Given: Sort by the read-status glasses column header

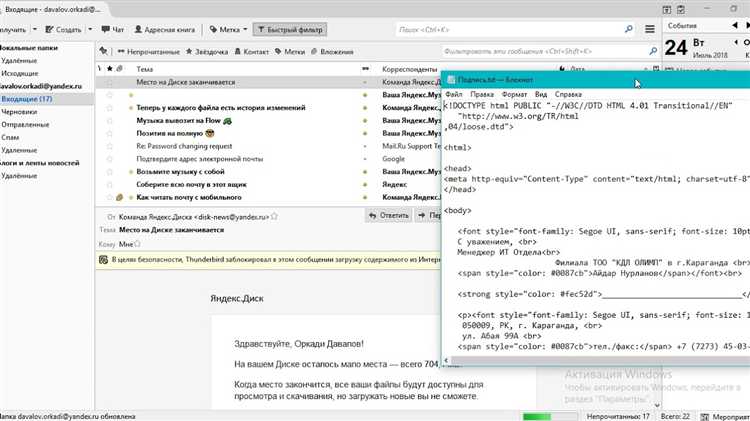Looking at the screenshot, I should coord(365,69).
